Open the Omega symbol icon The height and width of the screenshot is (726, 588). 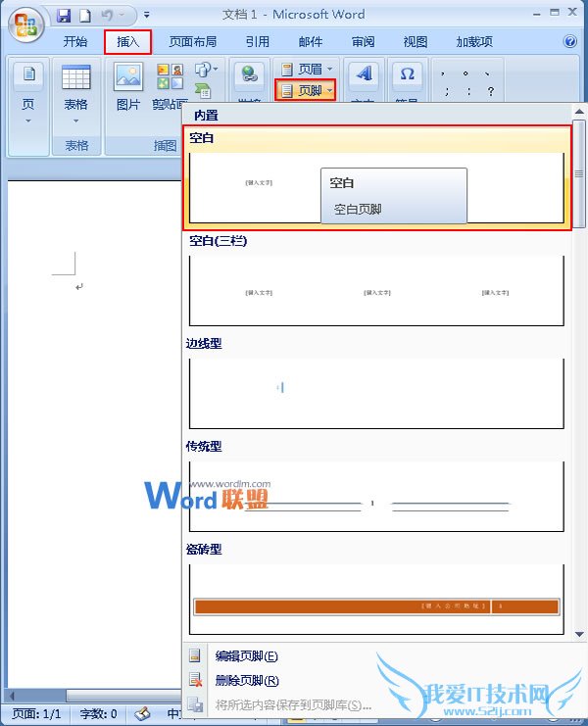click(x=407, y=74)
